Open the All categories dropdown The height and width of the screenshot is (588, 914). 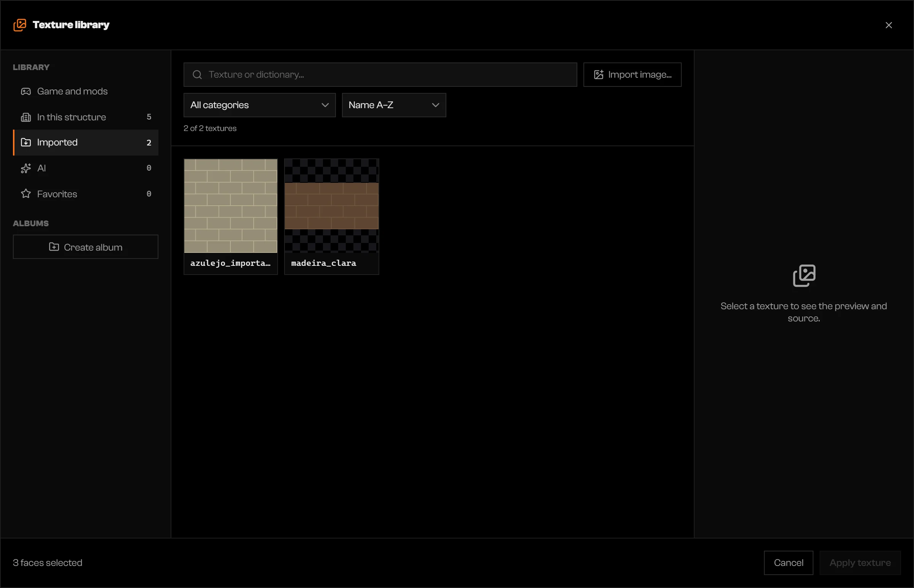point(260,105)
